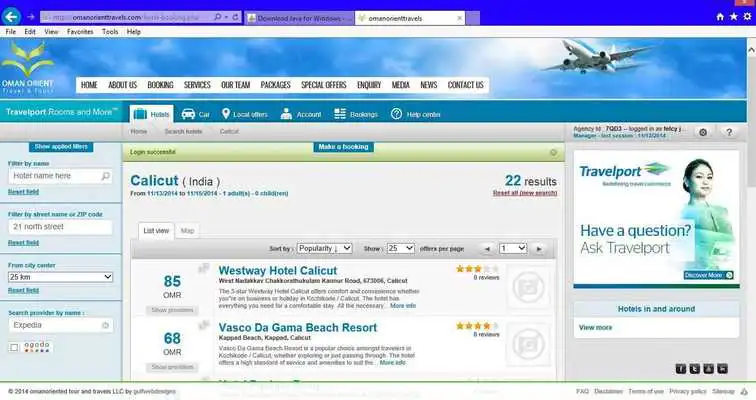Switch to the Map tab
This screenshot has height=400, width=756.
[x=187, y=231]
